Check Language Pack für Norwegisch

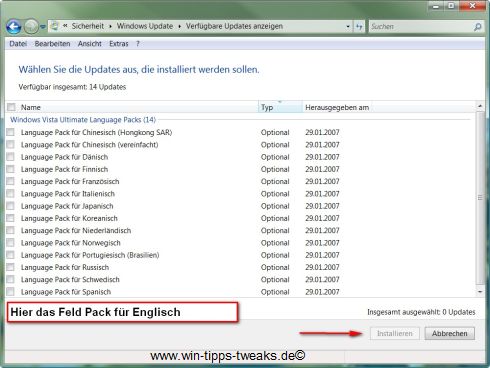pos(11,243)
